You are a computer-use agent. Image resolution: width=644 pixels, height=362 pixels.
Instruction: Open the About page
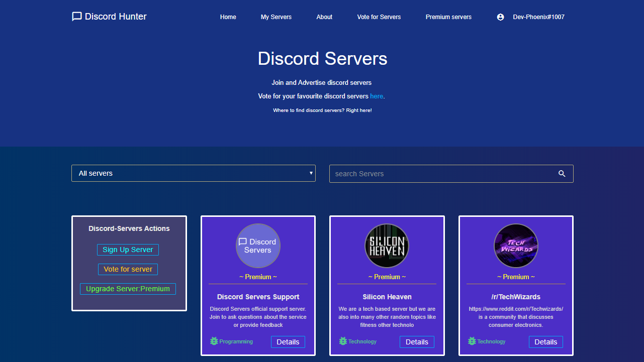(x=324, y=17)
